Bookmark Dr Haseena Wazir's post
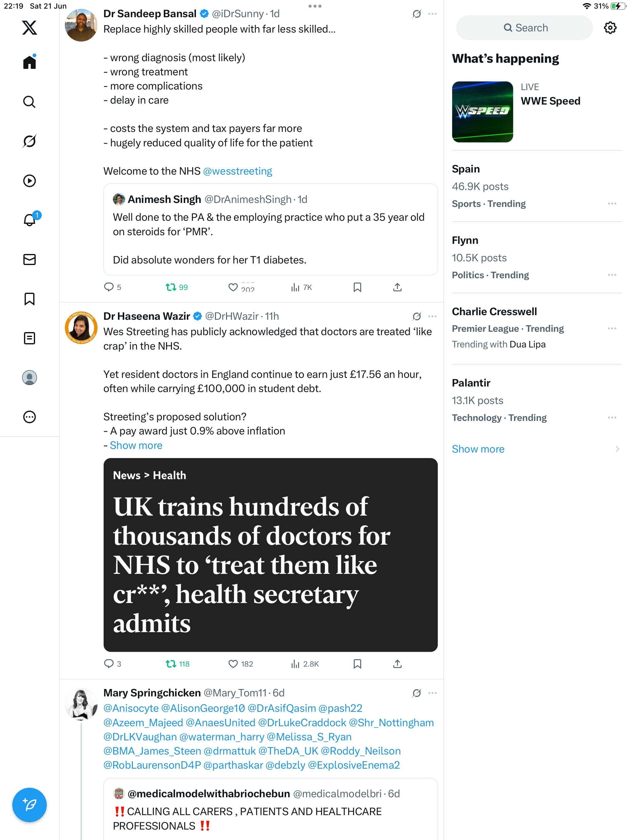630x840 pixels. tap(357, 664)
